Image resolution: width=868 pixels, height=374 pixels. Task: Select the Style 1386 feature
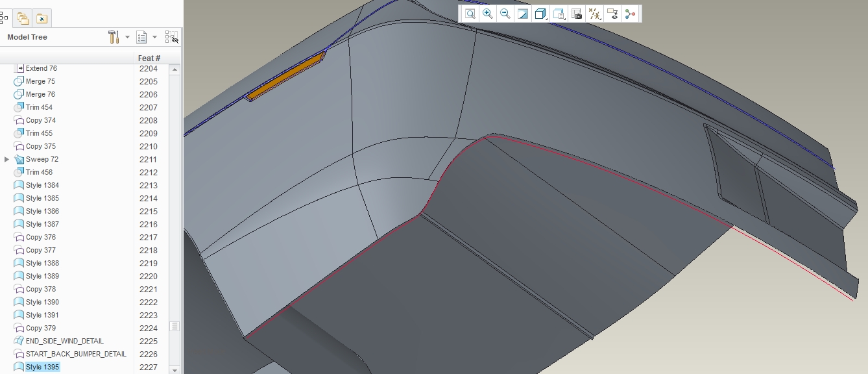[x=42, y=211]
